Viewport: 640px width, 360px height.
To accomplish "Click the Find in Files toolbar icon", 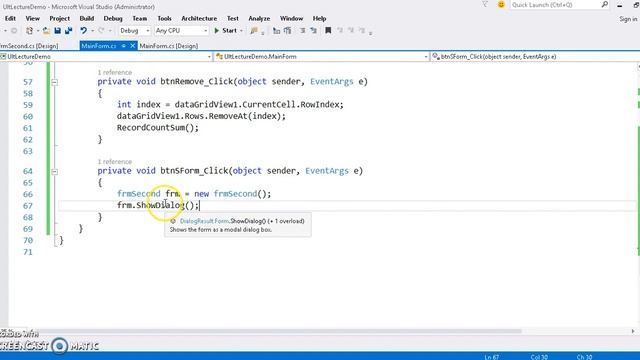I will 254,31.
